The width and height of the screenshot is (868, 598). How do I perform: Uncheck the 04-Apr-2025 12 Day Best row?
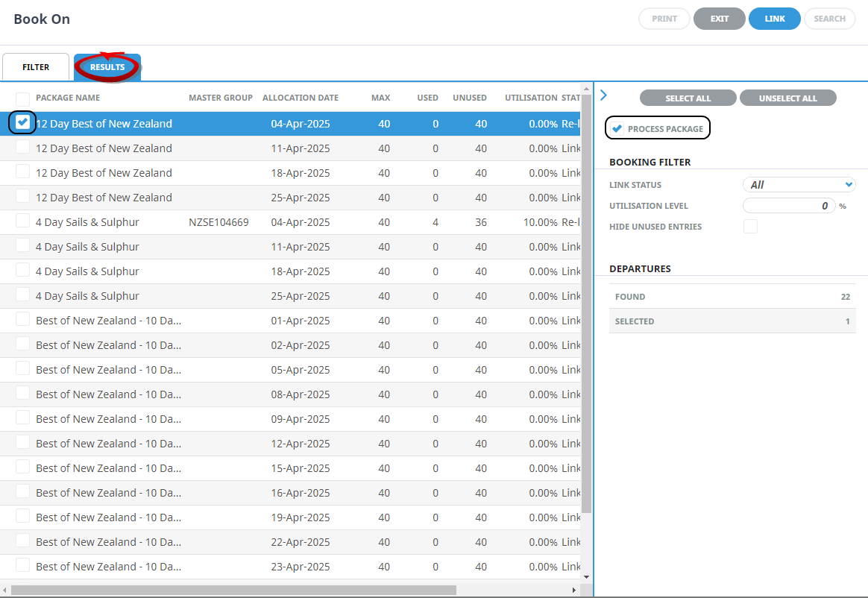[23, 122]
